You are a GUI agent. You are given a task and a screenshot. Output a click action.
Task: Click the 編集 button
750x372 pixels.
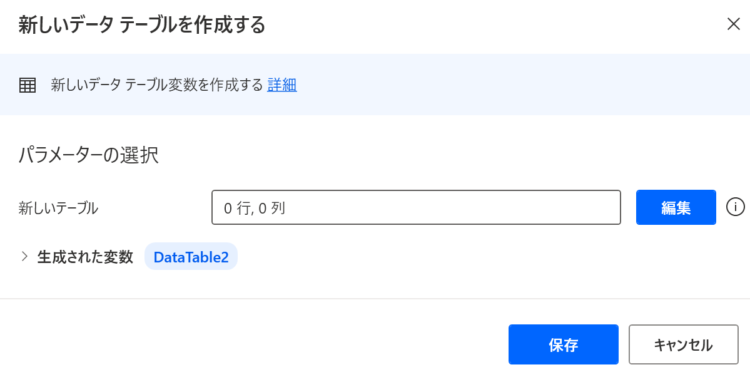[676, 207]
